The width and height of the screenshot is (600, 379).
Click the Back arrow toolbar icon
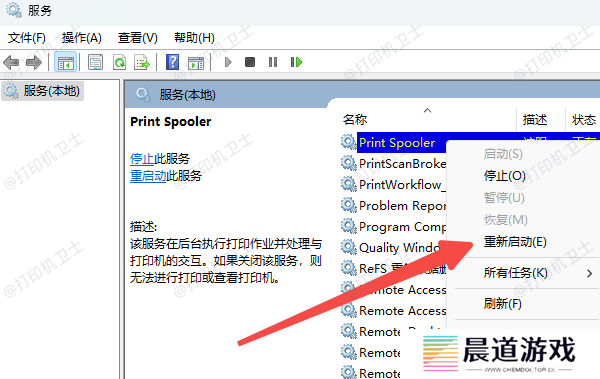coord(11,62)
